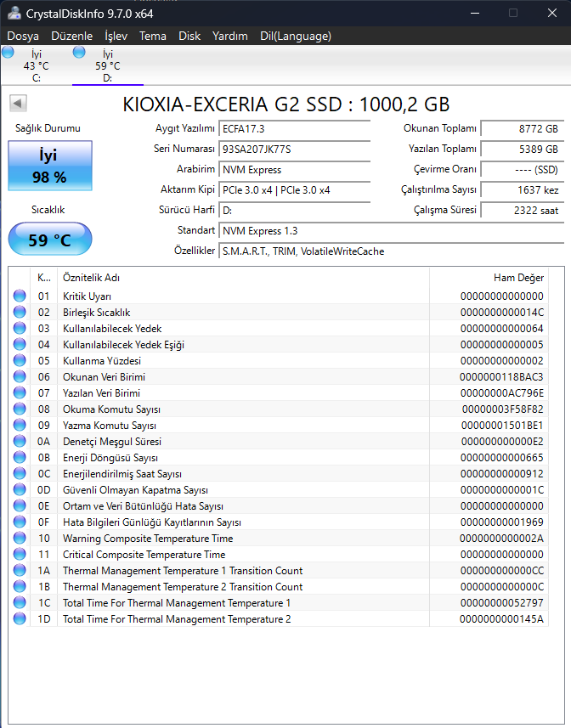Click the blue status orb for drive C:

8,52
